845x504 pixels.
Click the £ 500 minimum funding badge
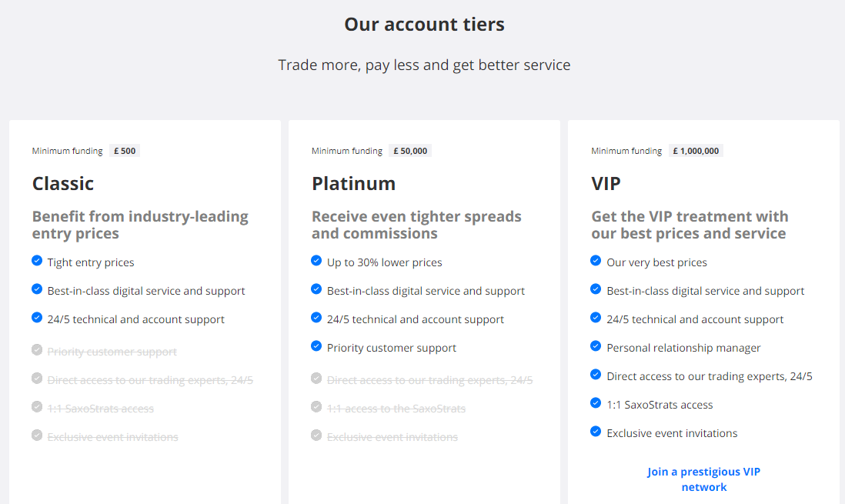(125, 150)
